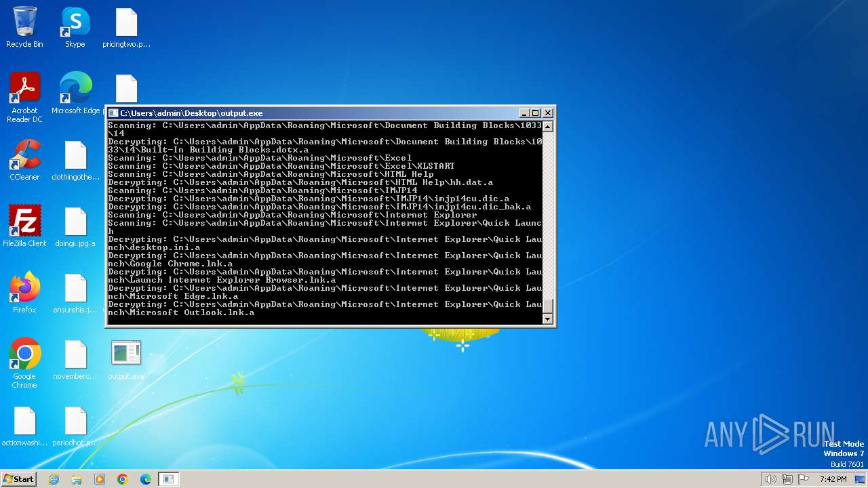Viewport: 868px width, 488px height.
Task: Minimize the output.exe console window
Action: tap(524, 113)
